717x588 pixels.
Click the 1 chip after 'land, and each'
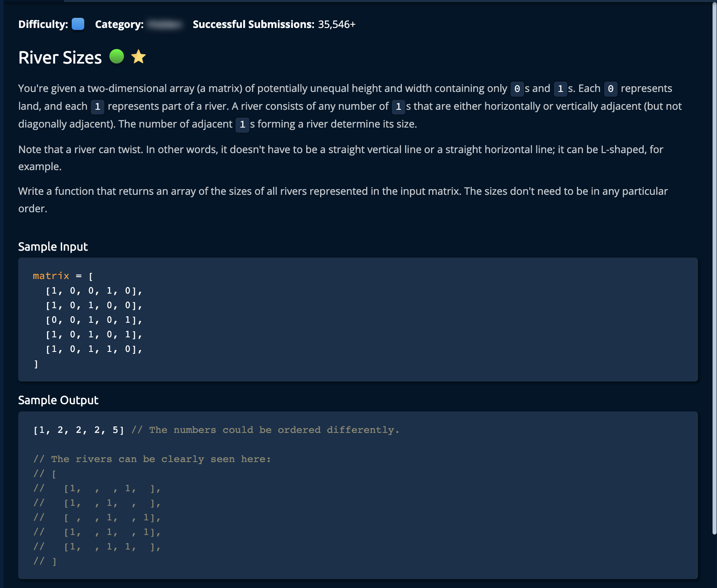[x=98, y=107]
